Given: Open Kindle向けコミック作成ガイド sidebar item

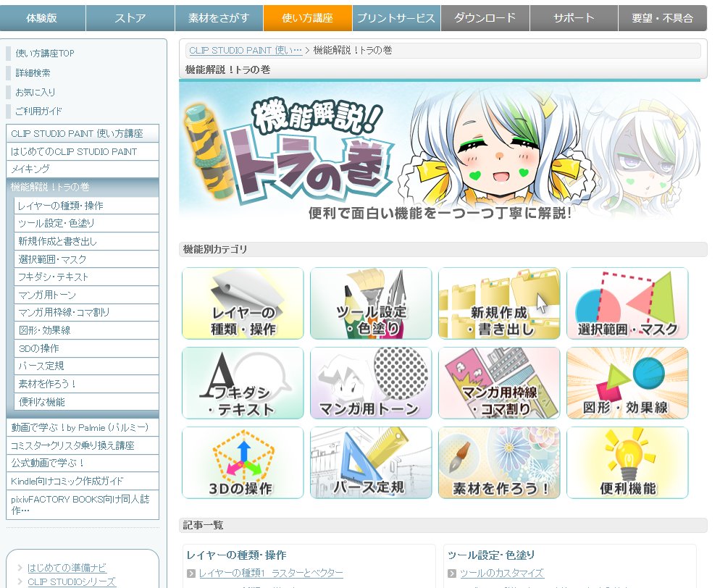Looking at the screenshot, I should tap(83, 481).
